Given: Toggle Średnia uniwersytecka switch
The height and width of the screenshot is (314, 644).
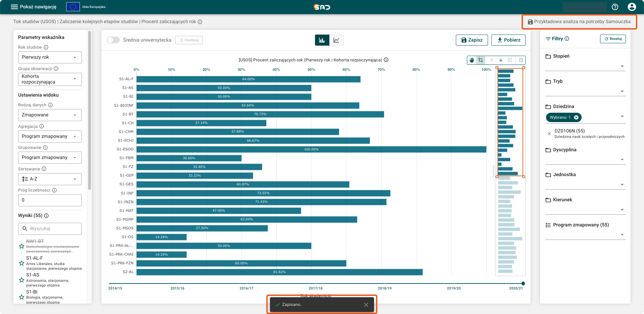Looking at the screenshot, I should click(x=113, y=40).
